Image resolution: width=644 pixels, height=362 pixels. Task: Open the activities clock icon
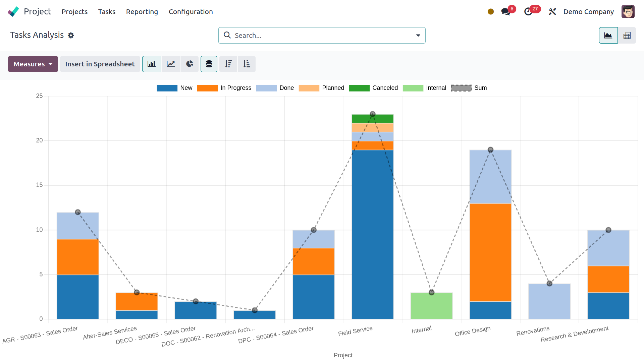[528, 12]
